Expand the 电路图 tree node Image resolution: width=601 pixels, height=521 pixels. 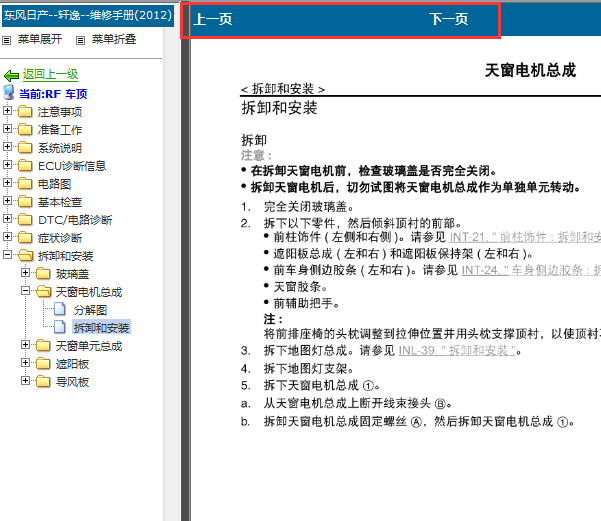(x=7, y=182)
